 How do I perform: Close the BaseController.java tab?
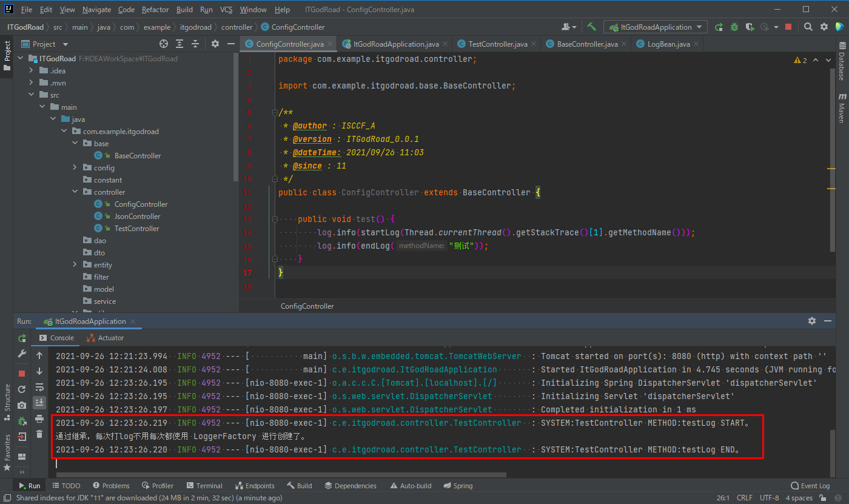tap(624, 44)
